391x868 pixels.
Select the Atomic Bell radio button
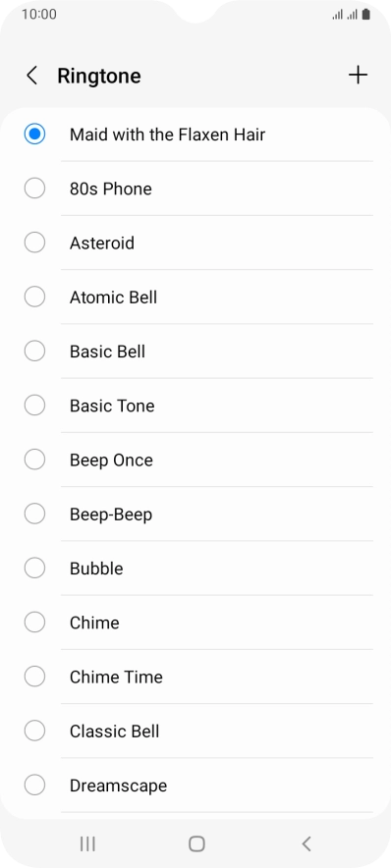[x=34, y=297]
